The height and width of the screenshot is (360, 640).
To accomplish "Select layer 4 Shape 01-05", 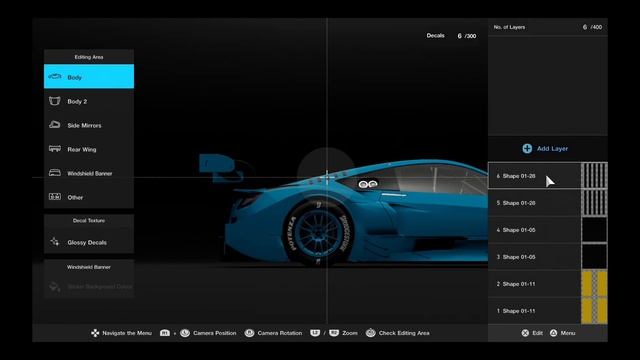I will [547, 230].
